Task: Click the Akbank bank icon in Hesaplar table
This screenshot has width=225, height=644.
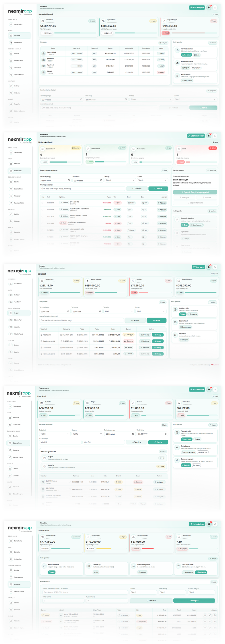Action: pyautogui.click(x=43, y=72)
